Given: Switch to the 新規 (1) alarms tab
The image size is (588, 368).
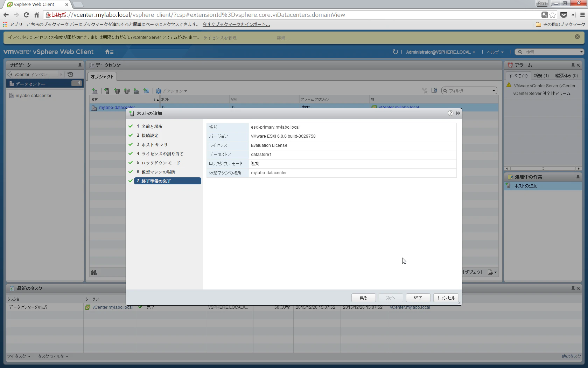Looking at the screenshot, I should [x=541, y=76].
